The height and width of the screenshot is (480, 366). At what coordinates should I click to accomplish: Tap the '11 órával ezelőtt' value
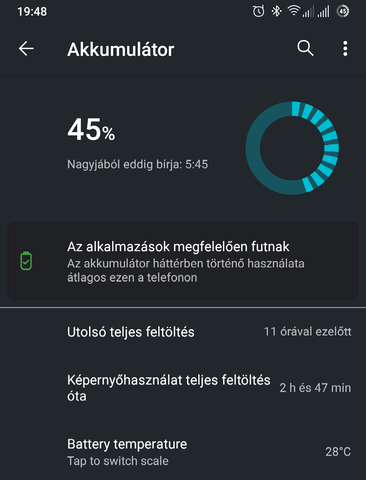(x=308, y=332)
